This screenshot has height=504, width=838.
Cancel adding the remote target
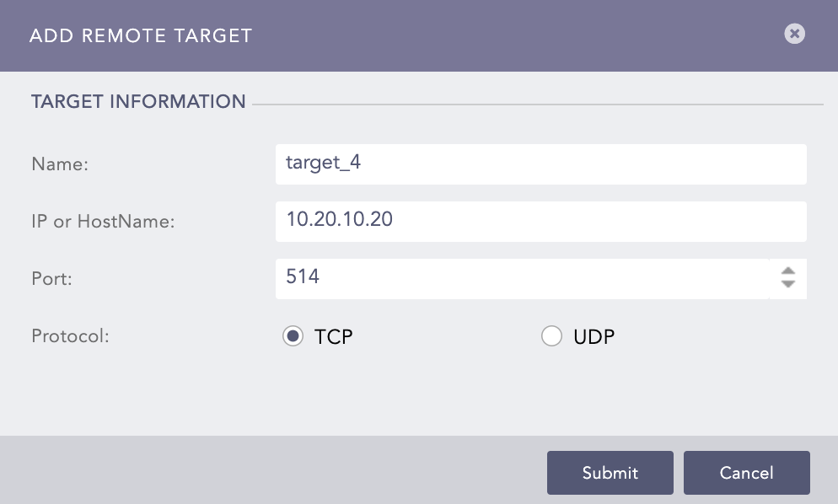pyautogui.click(x=746, y=473)
